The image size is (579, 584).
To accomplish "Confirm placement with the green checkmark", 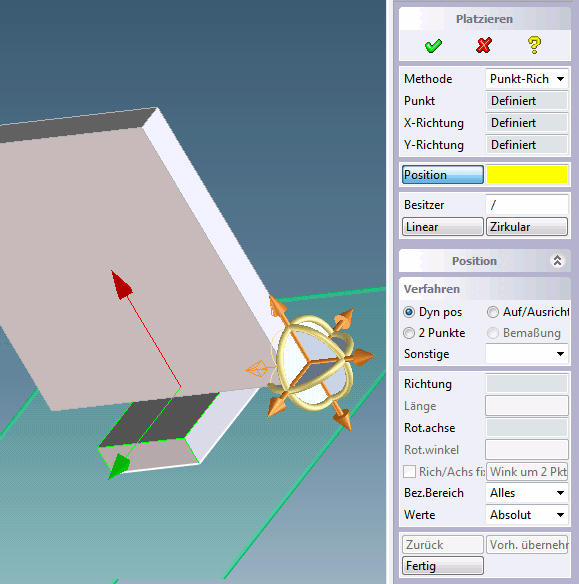I will [433, 46].
